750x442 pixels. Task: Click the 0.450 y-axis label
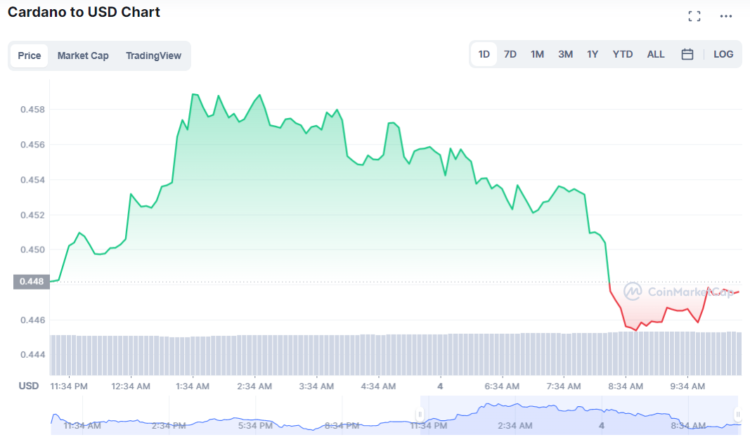(x=33, y=250)
